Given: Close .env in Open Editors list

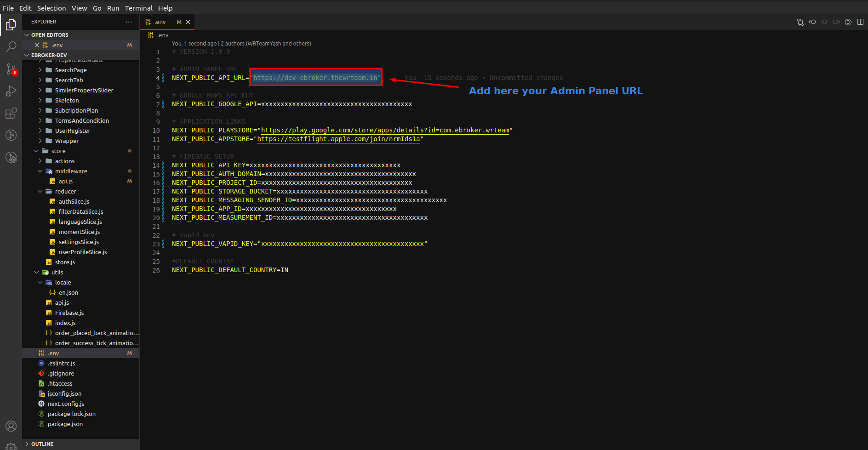Looking at the screenshot, I should point(37,45).
